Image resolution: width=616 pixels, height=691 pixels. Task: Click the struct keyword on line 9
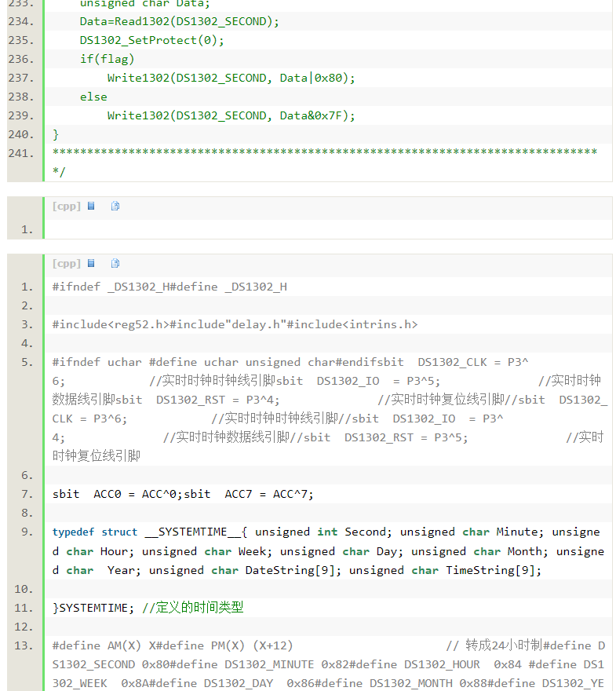pyautogui.click(x=119, y=532)
